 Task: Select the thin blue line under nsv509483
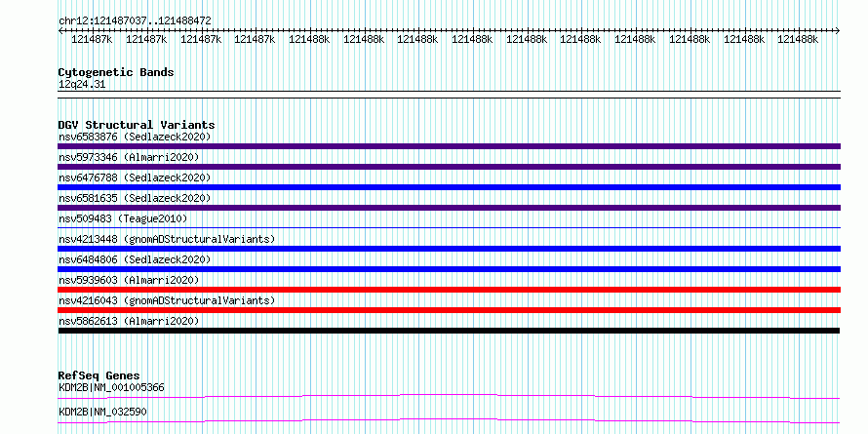coord(449,227)
